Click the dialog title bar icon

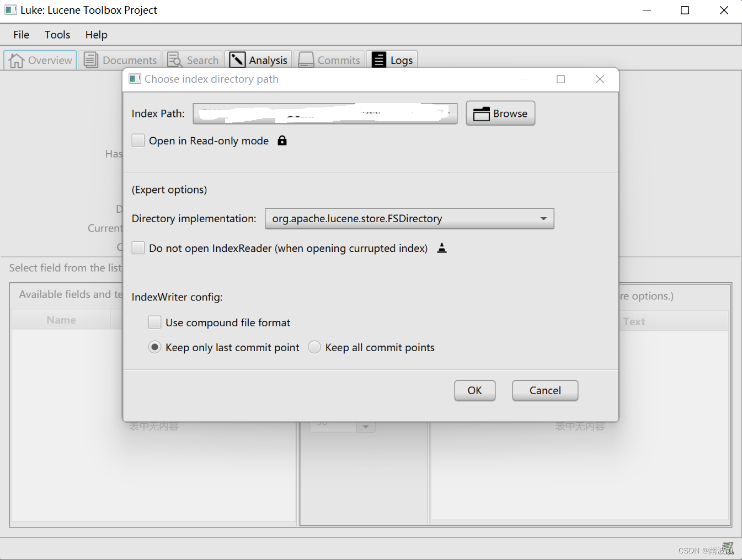pos(135,79)
